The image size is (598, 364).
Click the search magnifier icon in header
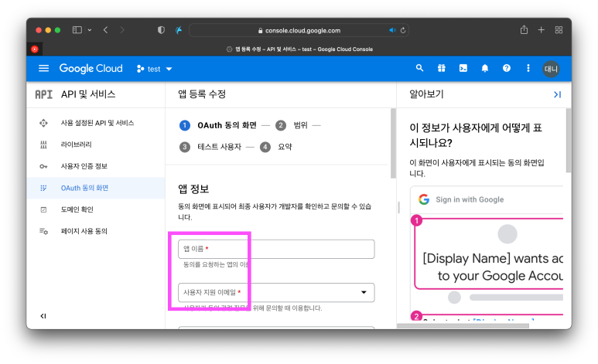click(419, 68)
